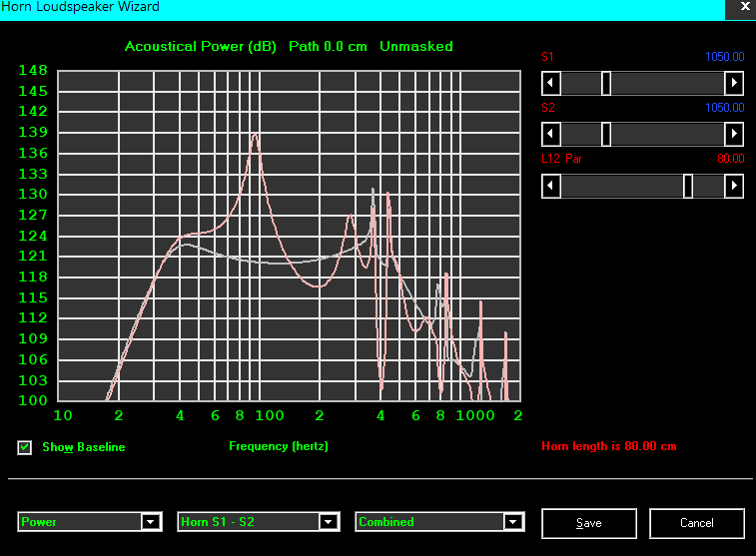Click the L12 Par label

[561, 159]
